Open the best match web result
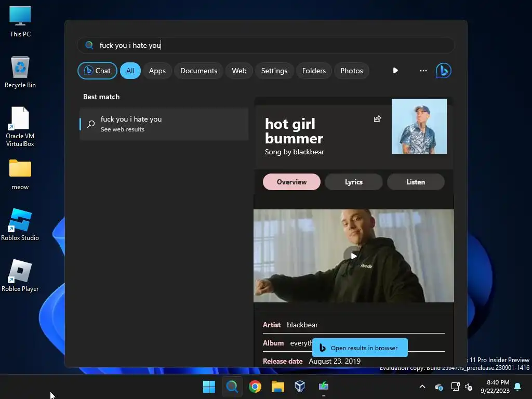 tap(164, 124)
